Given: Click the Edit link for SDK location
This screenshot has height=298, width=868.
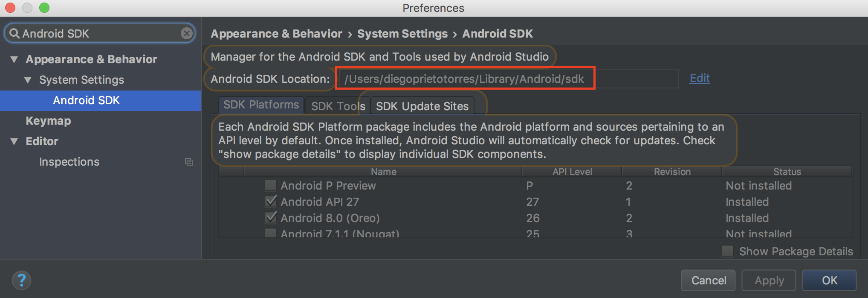Looking at the screenshot, I should point(699,78).
